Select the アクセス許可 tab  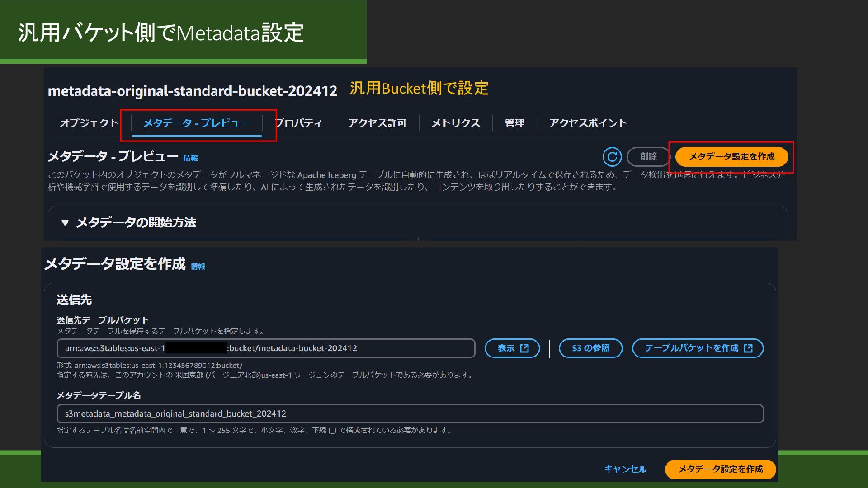click(377, 123)
